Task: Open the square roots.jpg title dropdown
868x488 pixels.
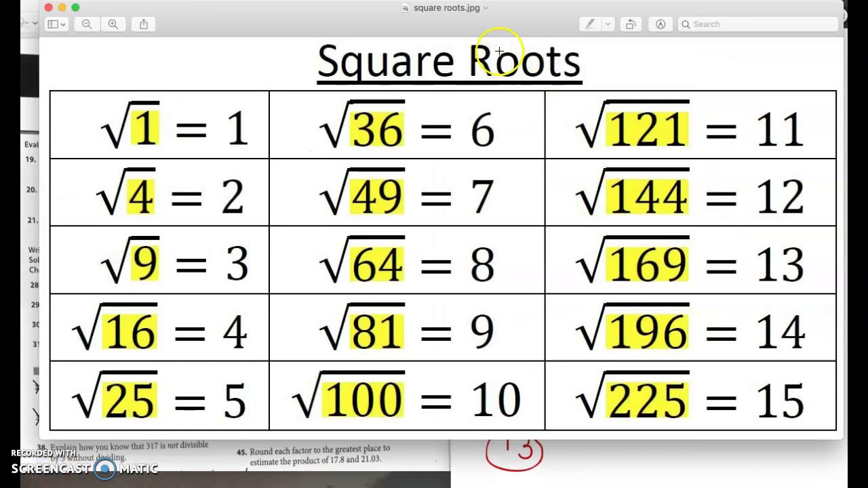Action: point(486,8)
